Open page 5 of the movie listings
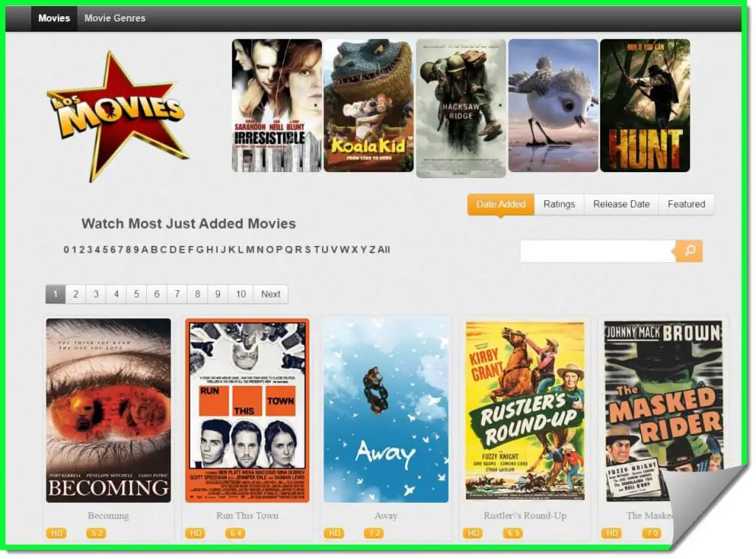Image resolution: width=756 pixels, height=559 pixels. point(137,294)
